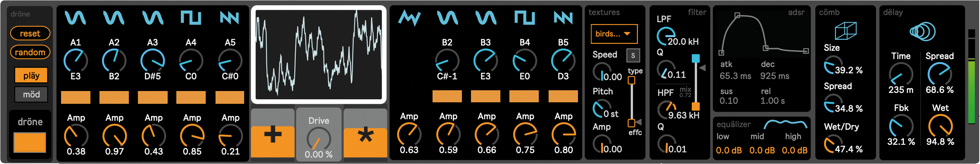Click the blue filter mix slider handle
Image resolution: width=980 pixels, height=164 pixels.
click(x=696, y=58)
